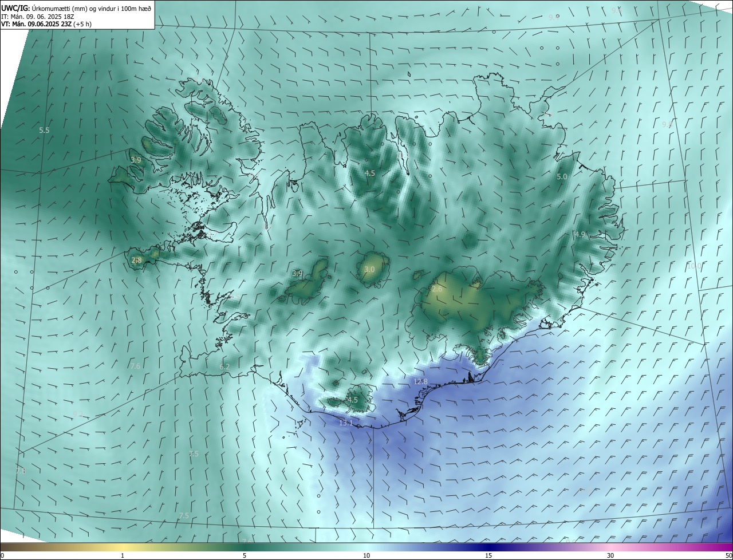Select the 6.2 value on Reykjanes peninsula

click(x=224, y=366)
